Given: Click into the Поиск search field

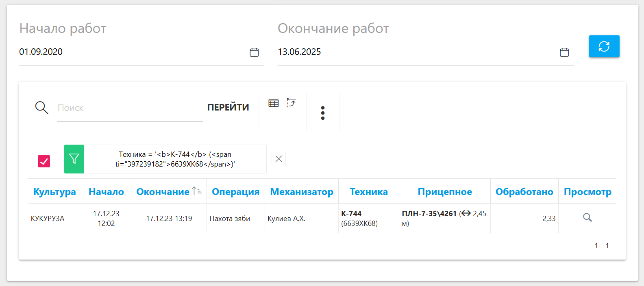Looking at the screenshot, I should pos(130,108).
